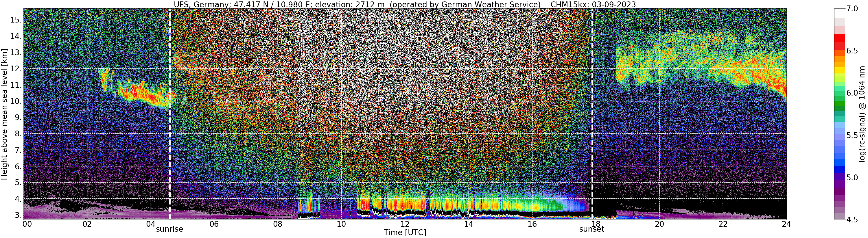Click the x-axis tick label '00'
The height and width of the screenshot is (238, 868).
click(x=27, y=224)
